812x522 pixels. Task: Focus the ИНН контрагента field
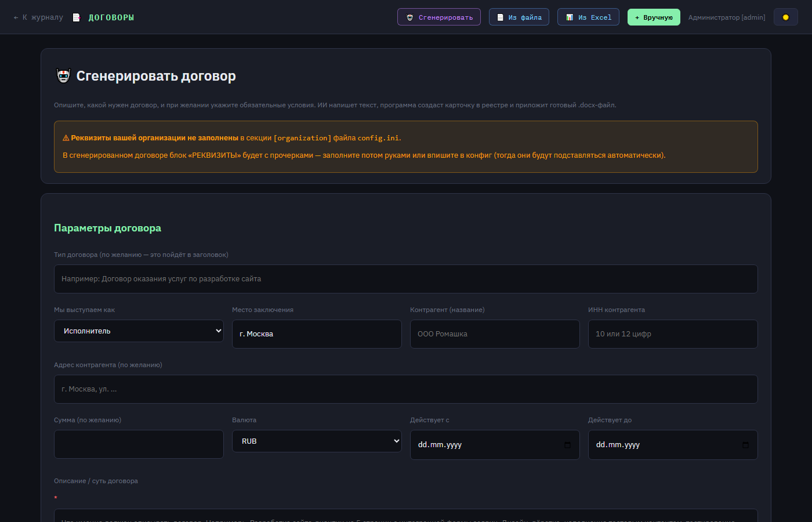pos(673,334)
